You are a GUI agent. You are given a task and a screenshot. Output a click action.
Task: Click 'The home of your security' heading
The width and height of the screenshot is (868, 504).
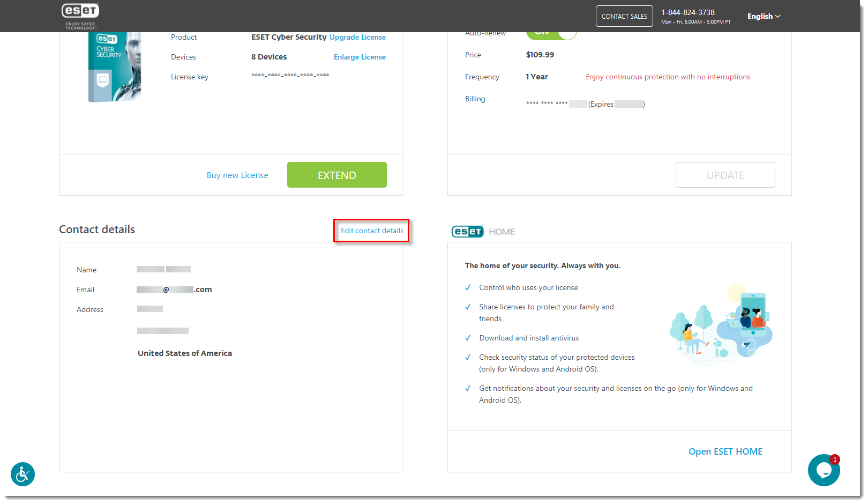coord(543,265)
